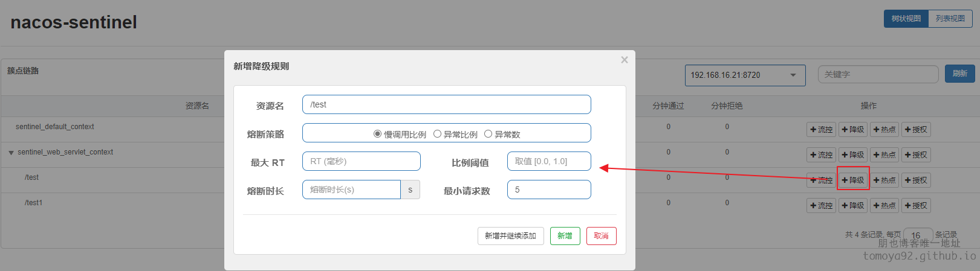Select the /test resource name in table
Image resolution: width=980 pixels, height=271 pixels.
[31, 177]
